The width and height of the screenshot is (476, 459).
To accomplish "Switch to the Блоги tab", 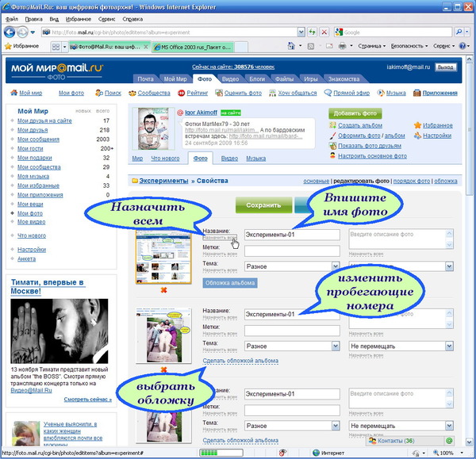I will (x=257, y=78).
